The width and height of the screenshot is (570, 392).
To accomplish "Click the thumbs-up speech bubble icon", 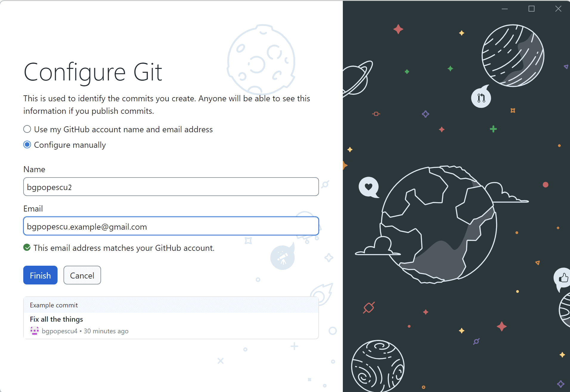I will pos(563,279).
